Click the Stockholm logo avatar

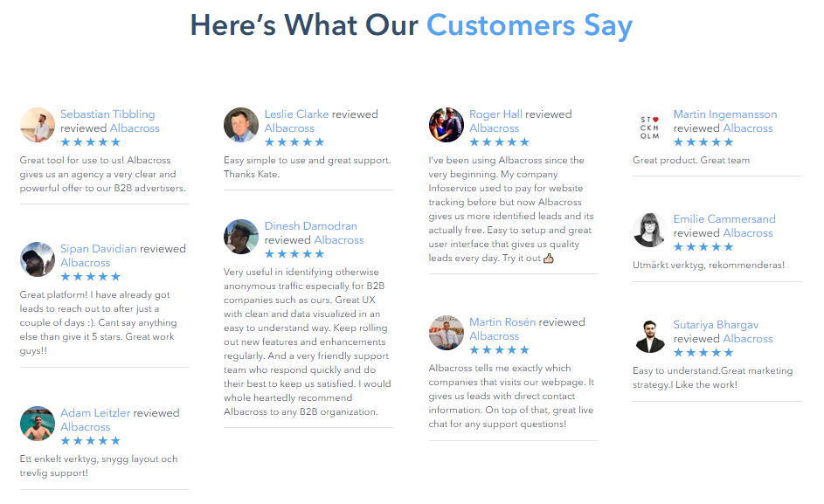pos(650,128)
